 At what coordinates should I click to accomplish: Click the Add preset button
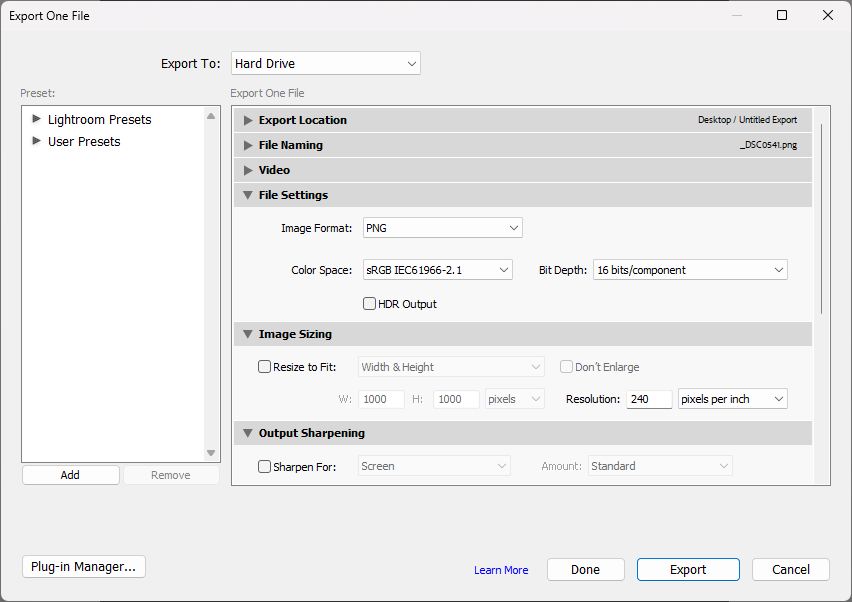click(71, 475)
